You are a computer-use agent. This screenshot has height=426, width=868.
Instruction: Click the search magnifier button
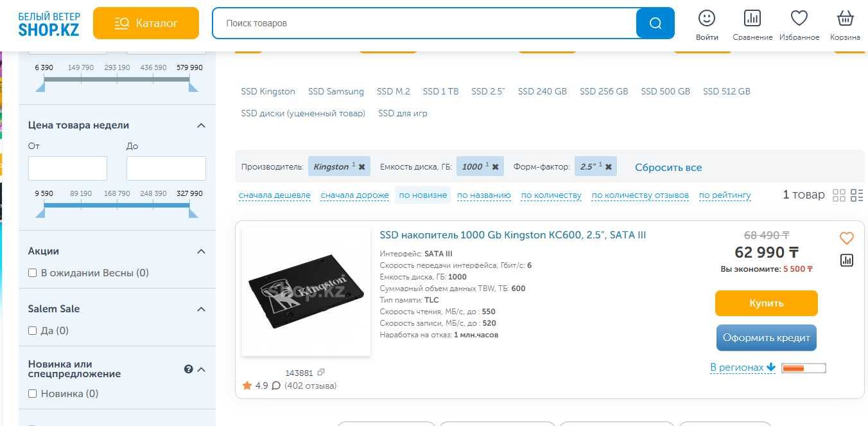point(655,23)
